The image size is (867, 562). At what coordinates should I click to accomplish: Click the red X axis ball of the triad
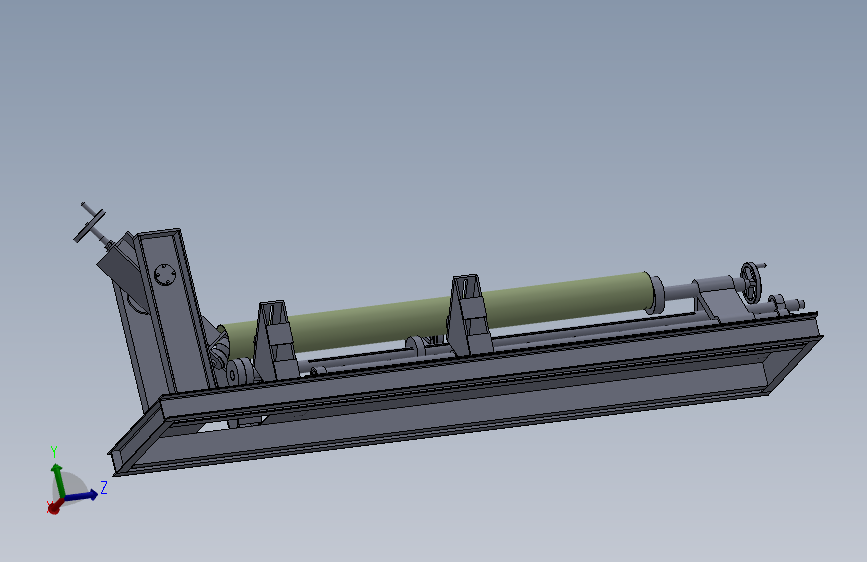[54, 507]
